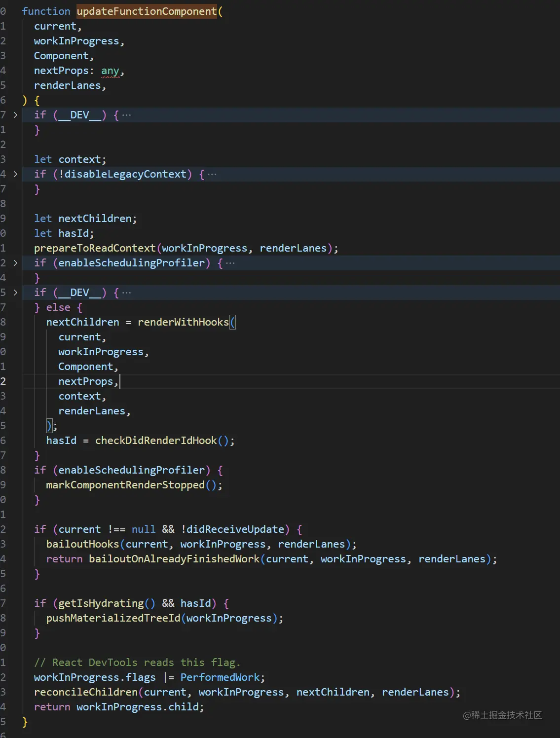The image size is (560, 738).
Task: Click the 'any' type annotation on nextProps
Action: [x=110, y=71]
